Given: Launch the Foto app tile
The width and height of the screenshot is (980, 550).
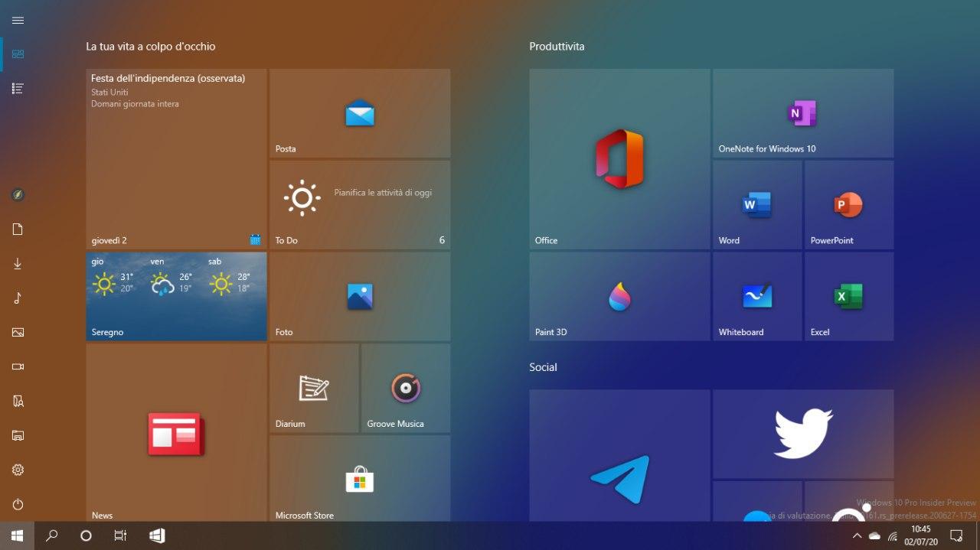Looking at the screenshot, I should 360,297.
